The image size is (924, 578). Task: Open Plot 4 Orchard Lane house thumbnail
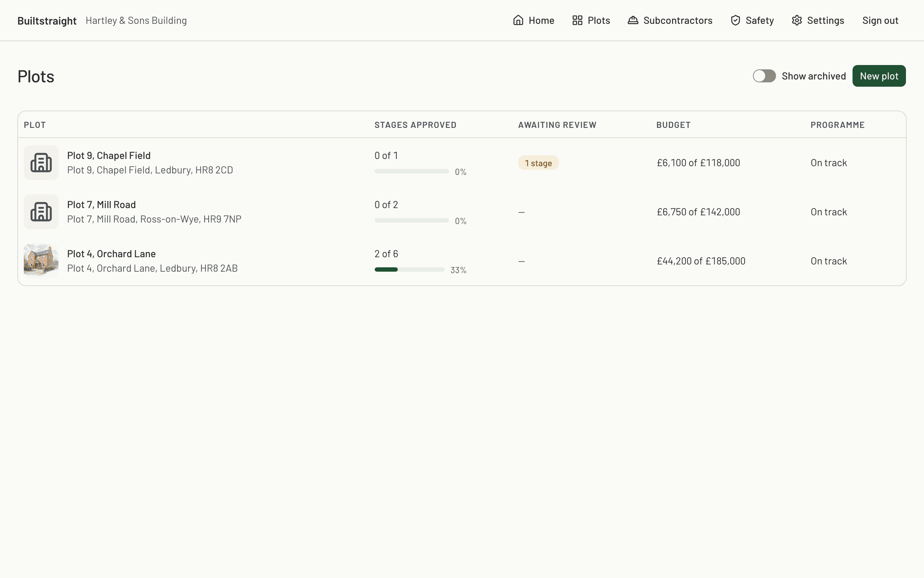[41, 261]
